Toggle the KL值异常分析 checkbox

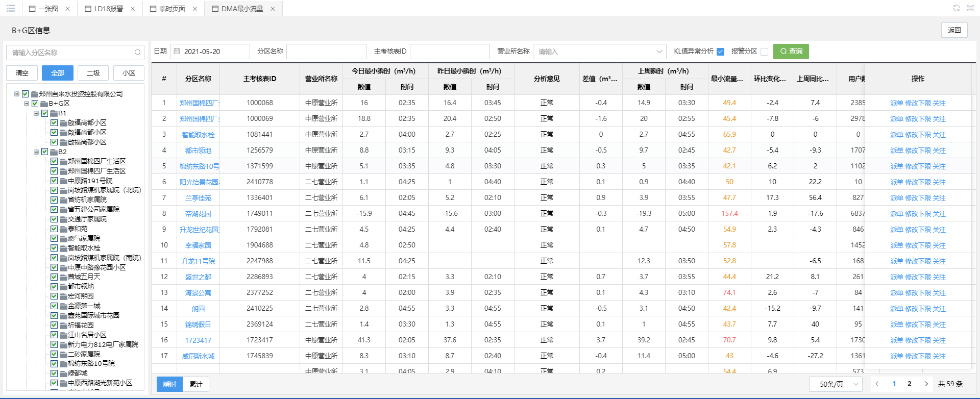(720, 52)
